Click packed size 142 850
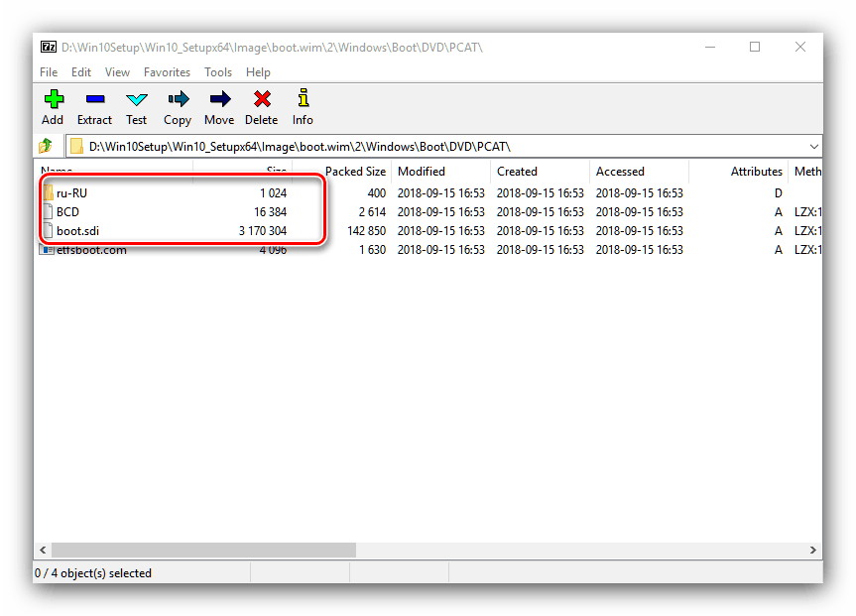856x616 pixels. [366, 231]
